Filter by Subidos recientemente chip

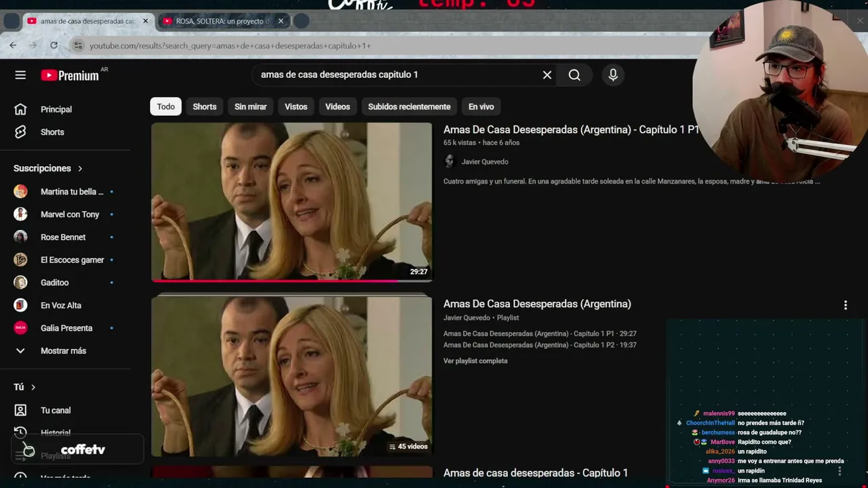tap(409, 106)
